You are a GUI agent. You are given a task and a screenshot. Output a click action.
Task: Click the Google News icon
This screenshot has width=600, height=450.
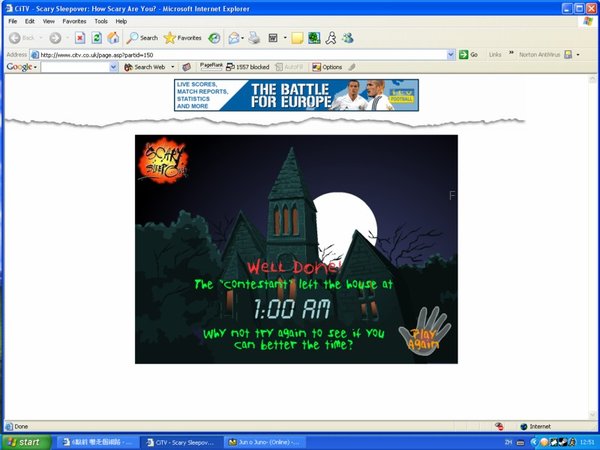186,67
